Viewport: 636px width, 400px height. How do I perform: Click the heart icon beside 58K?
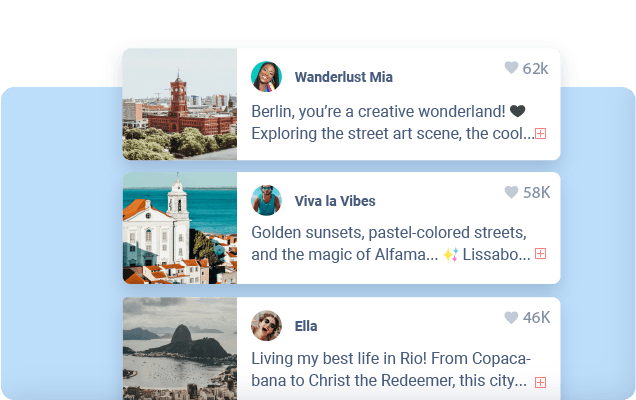(511, 192)
